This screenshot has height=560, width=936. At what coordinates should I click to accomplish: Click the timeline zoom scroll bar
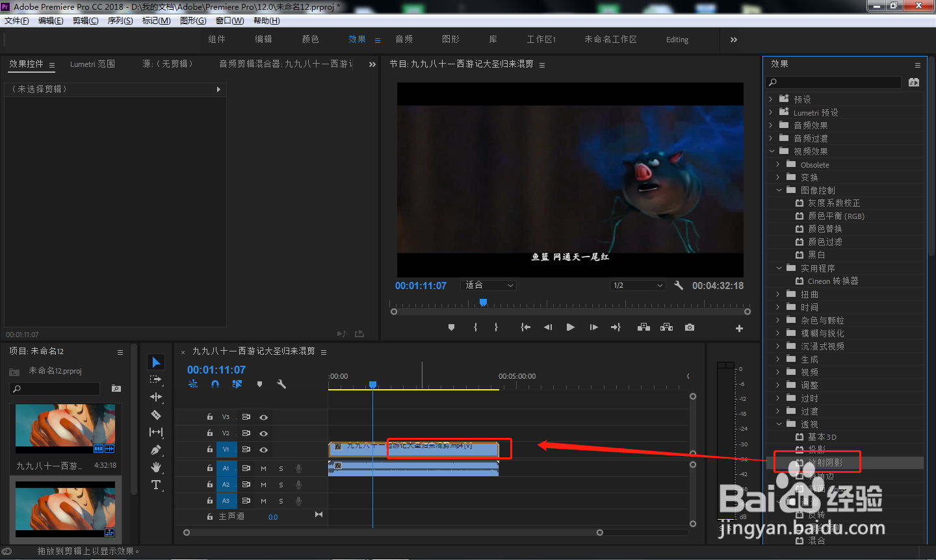[393, 533]
